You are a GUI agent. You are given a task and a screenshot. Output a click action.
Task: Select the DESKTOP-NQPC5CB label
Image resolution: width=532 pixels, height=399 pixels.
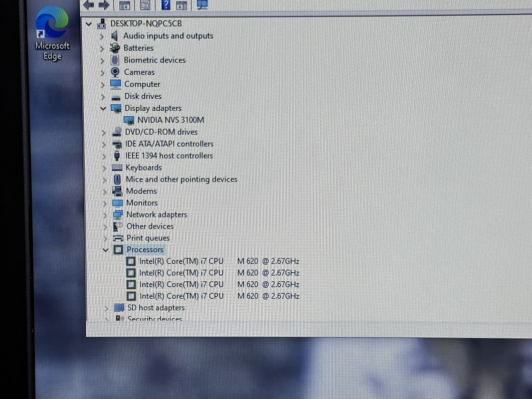click(146, 24)
